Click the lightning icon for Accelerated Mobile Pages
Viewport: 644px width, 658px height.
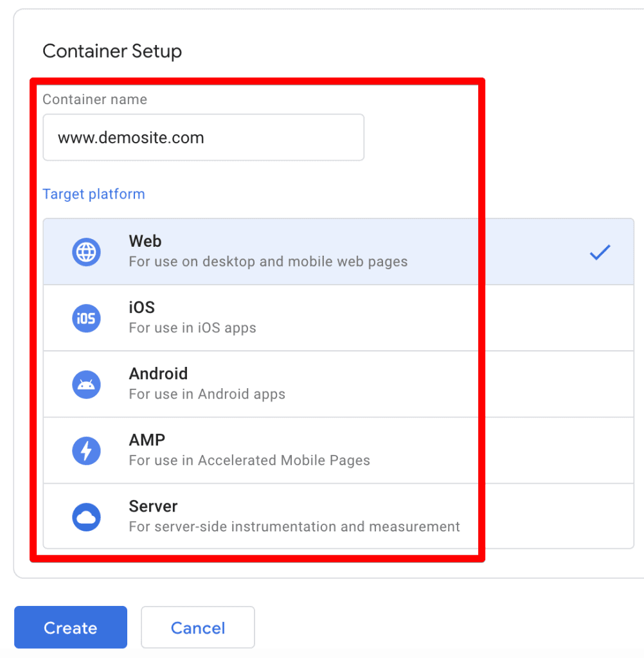click(86, 450)
